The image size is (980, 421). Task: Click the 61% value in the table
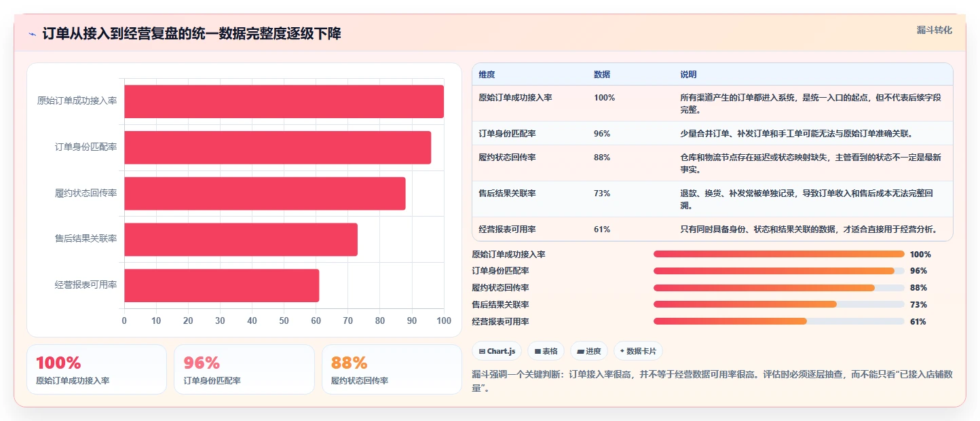pos(602,230)
